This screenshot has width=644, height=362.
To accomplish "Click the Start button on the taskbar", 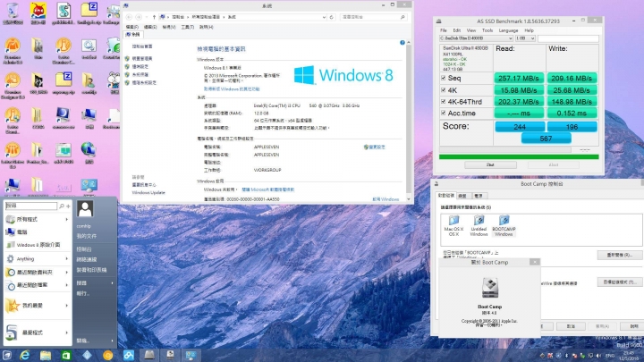I will (x=6, y=355).
